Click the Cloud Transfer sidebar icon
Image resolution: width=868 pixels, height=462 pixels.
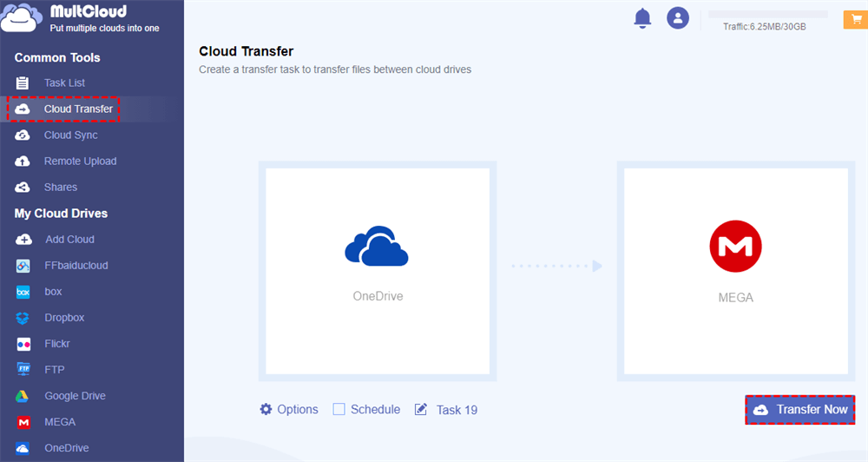(23, 109)
